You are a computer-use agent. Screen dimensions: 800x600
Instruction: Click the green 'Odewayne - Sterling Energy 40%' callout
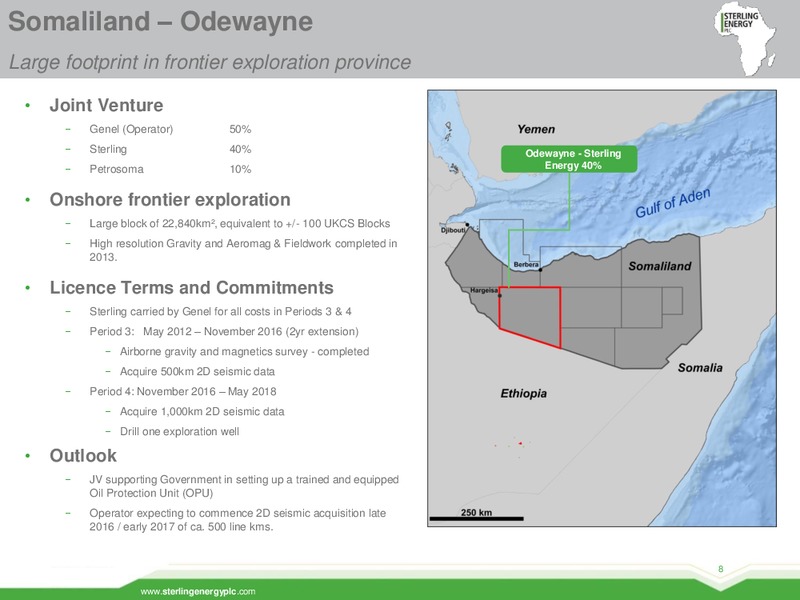(x=569, y=159)
